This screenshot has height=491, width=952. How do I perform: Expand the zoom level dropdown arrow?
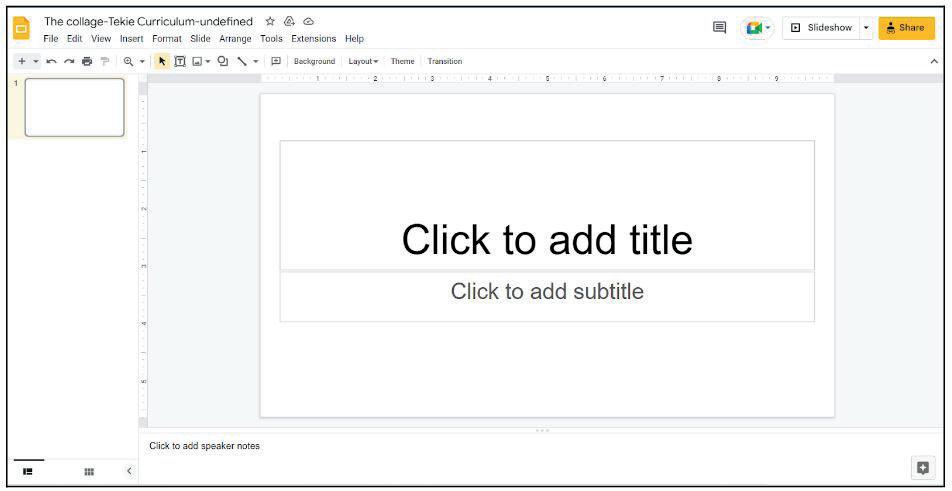[x=142, y=61]
